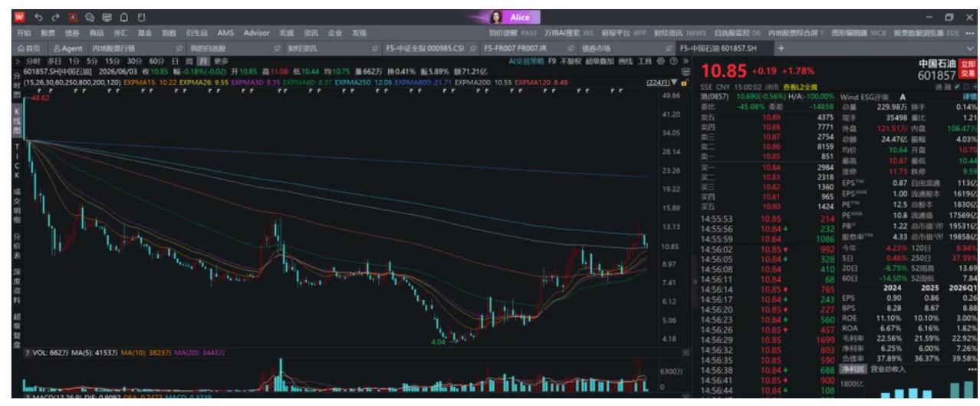
Task: Click 超级叠加 overlay button
Action: [600, 61]
